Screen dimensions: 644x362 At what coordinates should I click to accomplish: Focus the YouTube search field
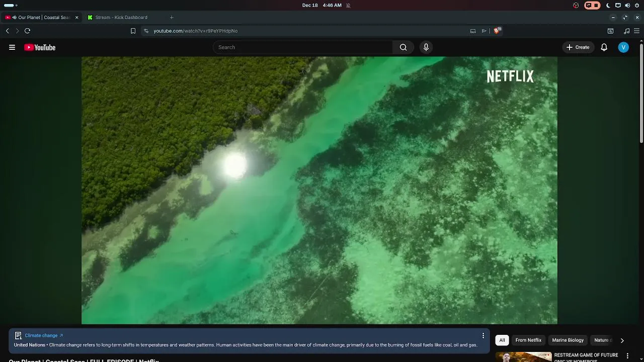coord(303,47)
